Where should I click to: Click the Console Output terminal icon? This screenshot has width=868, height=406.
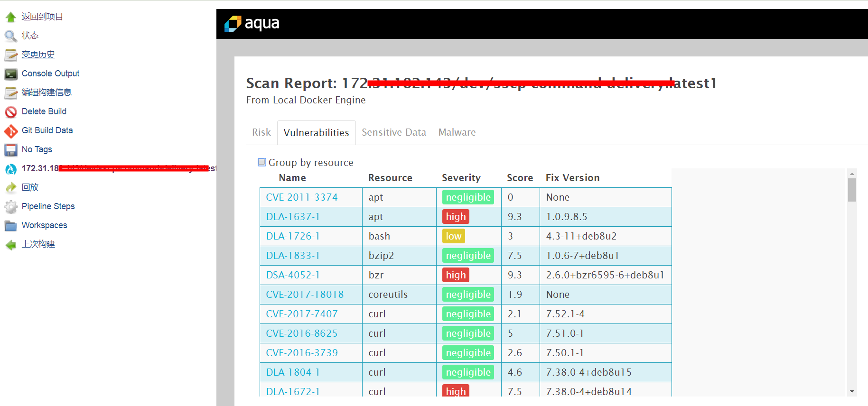(x=11, y=74)
